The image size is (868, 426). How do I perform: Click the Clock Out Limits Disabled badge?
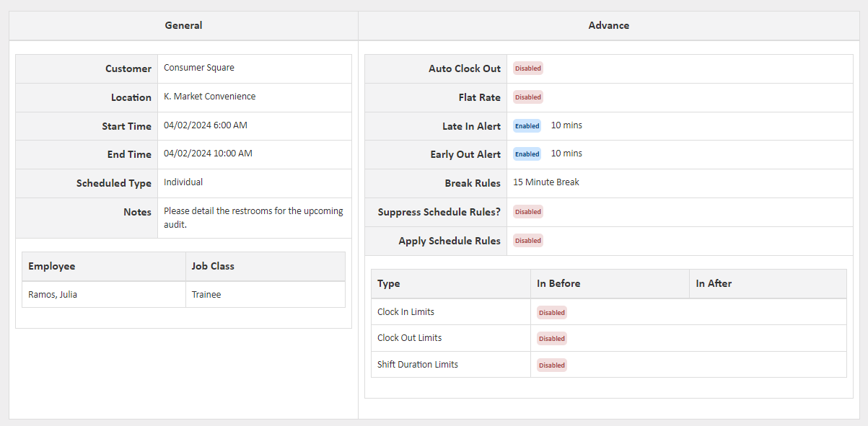551,339
